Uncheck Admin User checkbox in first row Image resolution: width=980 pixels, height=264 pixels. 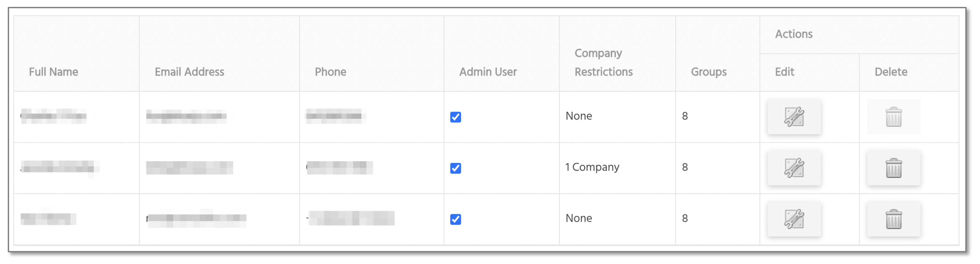pos(455,117)
